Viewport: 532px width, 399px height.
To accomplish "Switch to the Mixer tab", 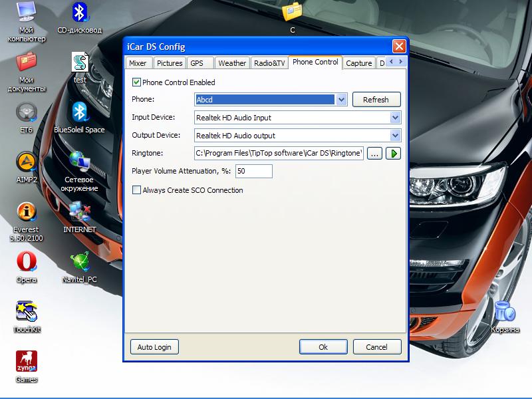I will pyautogui.click(x=138, y=63).
